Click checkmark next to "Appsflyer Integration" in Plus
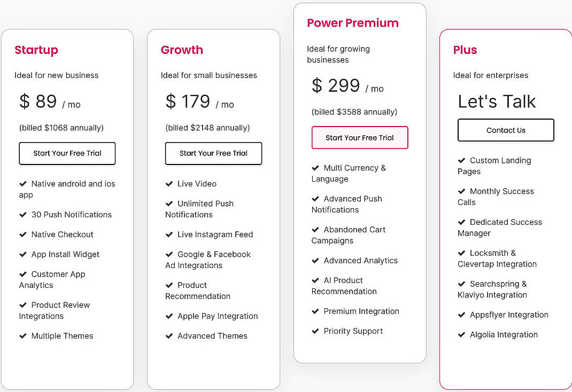Screen dimensions: 572x392 pyautogui.click(x=461, y=315)
